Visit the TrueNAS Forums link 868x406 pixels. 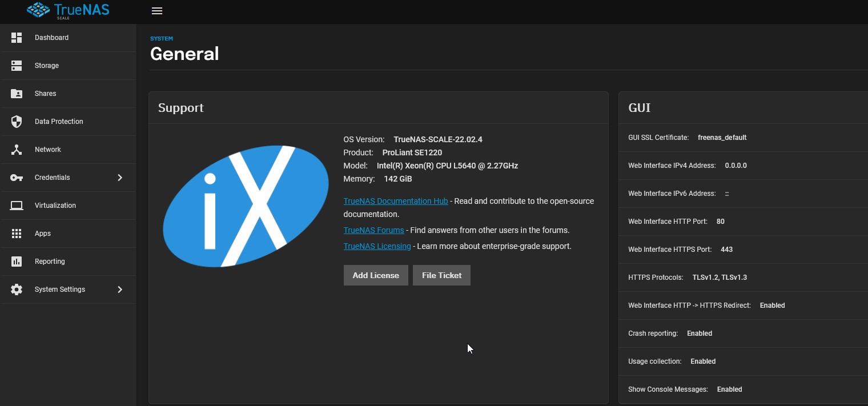(x=373, y=230)
